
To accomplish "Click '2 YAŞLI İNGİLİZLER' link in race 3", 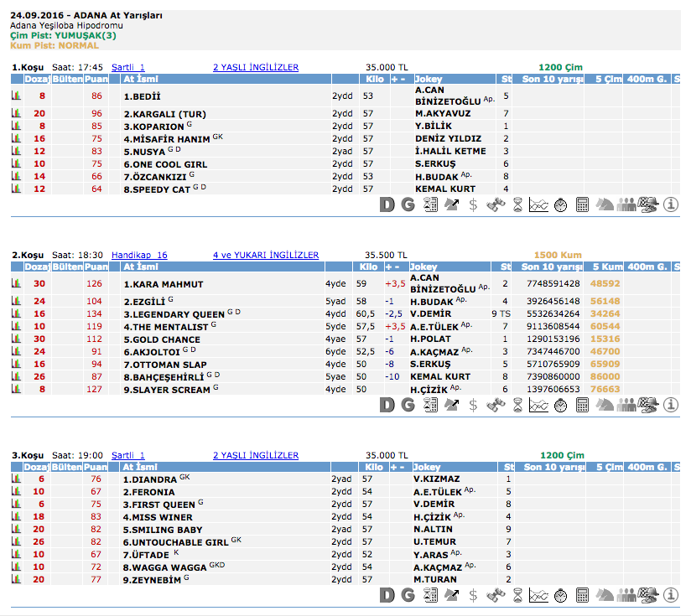I will coord(256,455).
